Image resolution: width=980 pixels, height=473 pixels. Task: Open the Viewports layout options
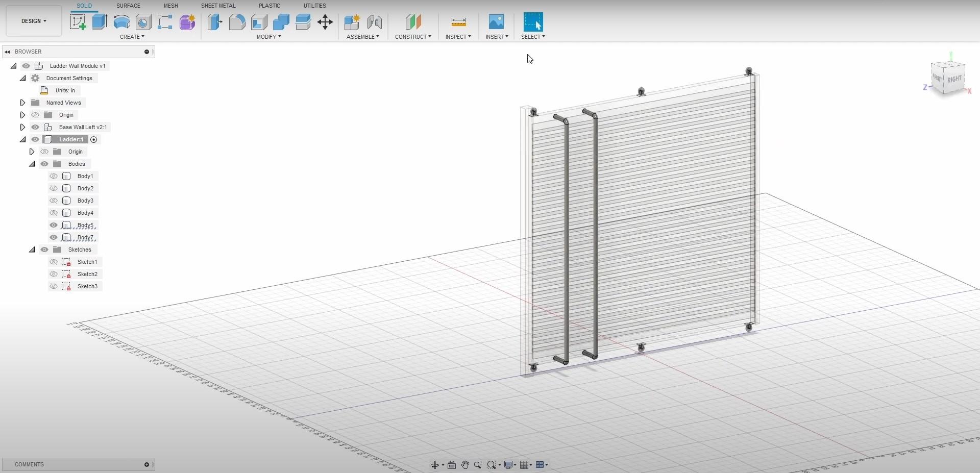pos(540,465)
